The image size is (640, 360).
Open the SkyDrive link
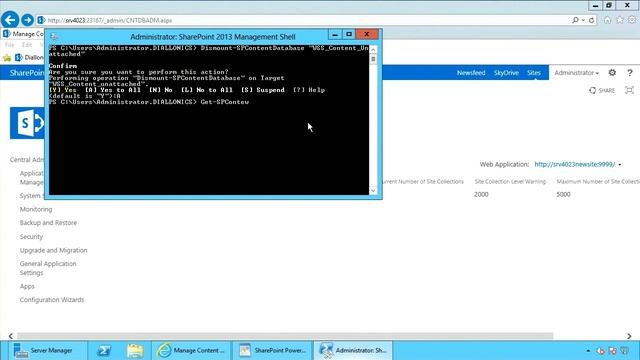tap(506, 73)
